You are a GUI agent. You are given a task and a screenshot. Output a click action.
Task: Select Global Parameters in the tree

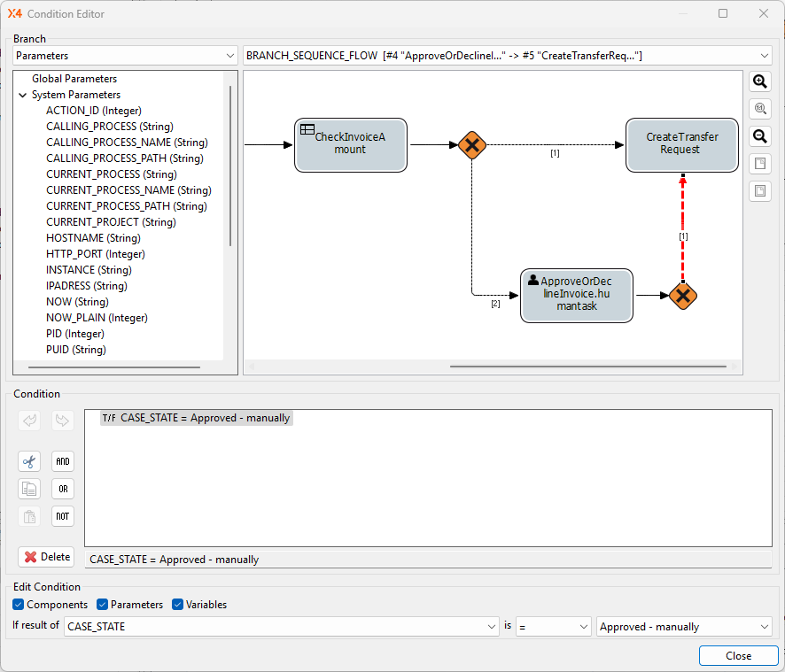[x=74, y=79]
